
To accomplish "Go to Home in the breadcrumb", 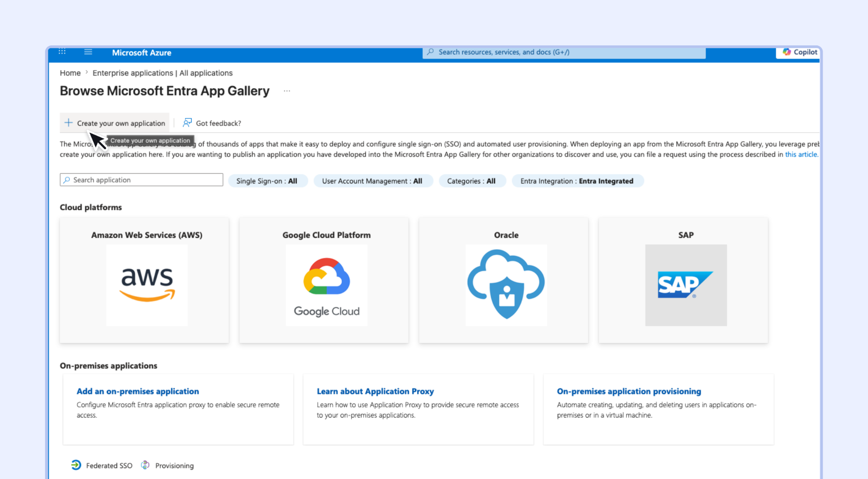I will tap(70, 73).
